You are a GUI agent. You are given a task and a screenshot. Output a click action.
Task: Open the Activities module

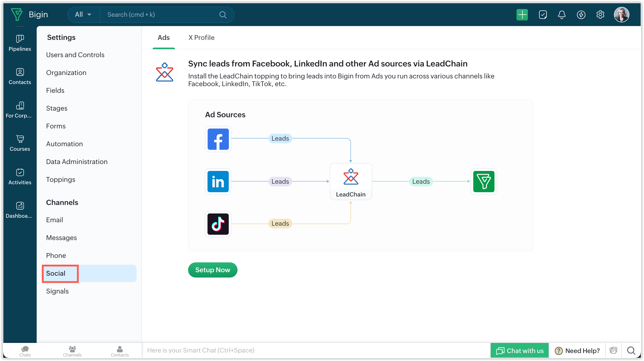[20, 177]
